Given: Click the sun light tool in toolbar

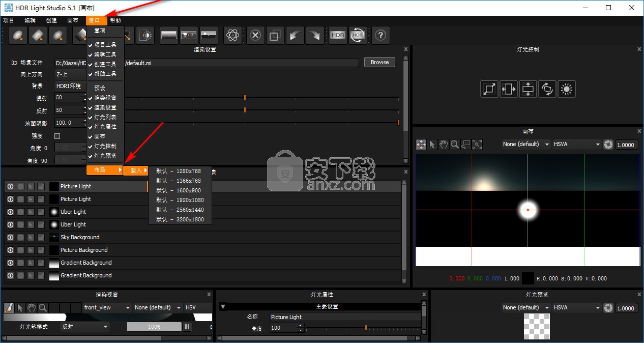Looking at the screenshot, I should (146, 35).
